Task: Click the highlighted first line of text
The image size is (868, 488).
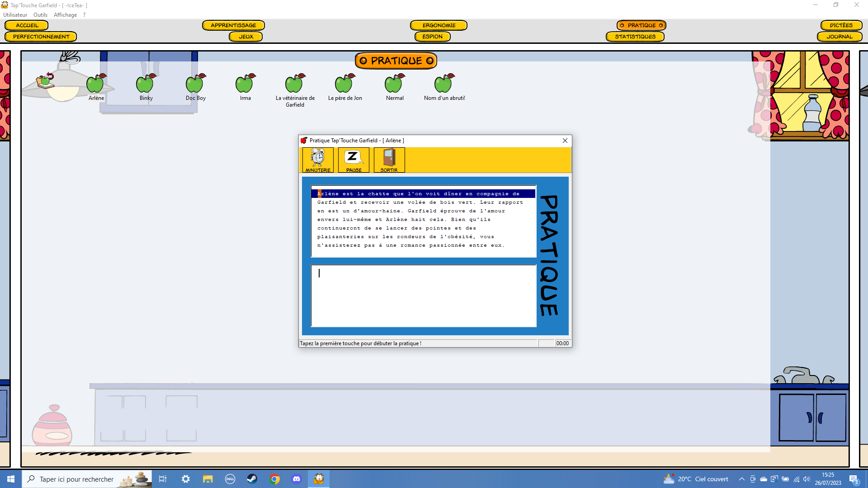Action: click(423, 194)
